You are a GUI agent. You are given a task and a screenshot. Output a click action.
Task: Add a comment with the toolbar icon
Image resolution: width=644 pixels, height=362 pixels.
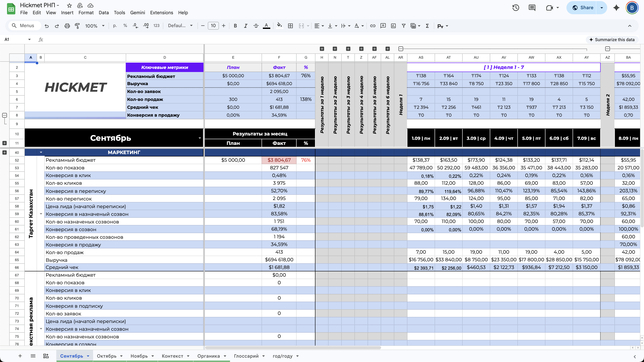(383, 26)
